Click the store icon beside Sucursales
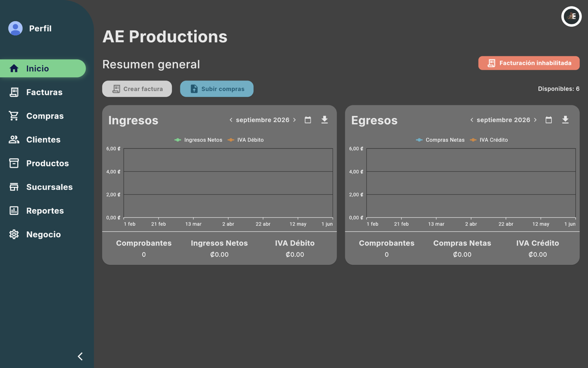Image resolution: width=588 pixels, height=368 pixels. pyautogui.click(x=14, y=187)
